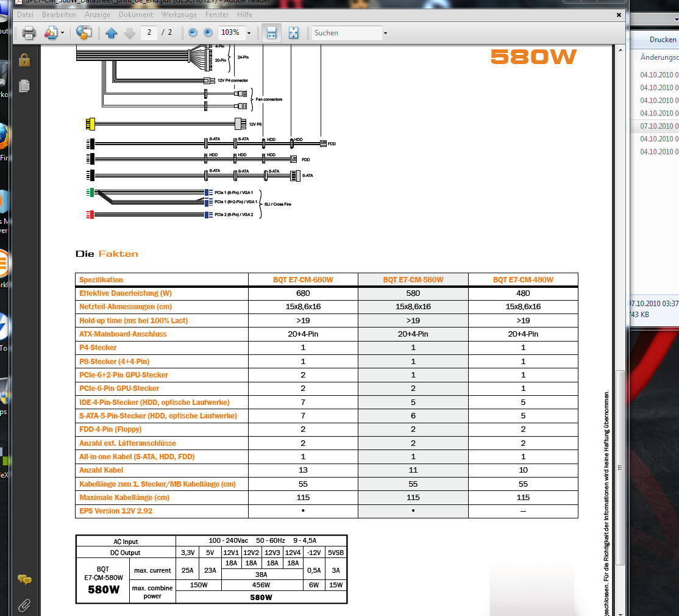Open dropdown arrow next to collaborate icon
This screenshot has width=679, height=616.
click(62, 33)
